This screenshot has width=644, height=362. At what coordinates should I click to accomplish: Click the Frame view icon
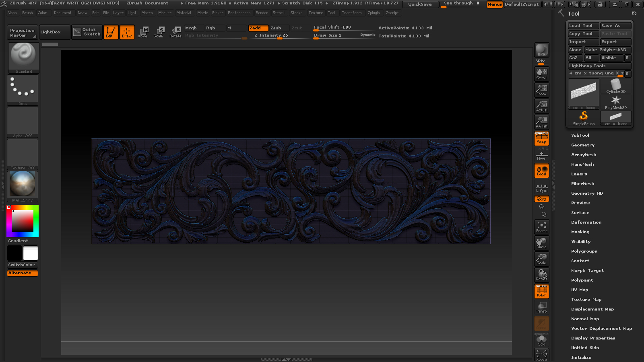click(541, 227)
